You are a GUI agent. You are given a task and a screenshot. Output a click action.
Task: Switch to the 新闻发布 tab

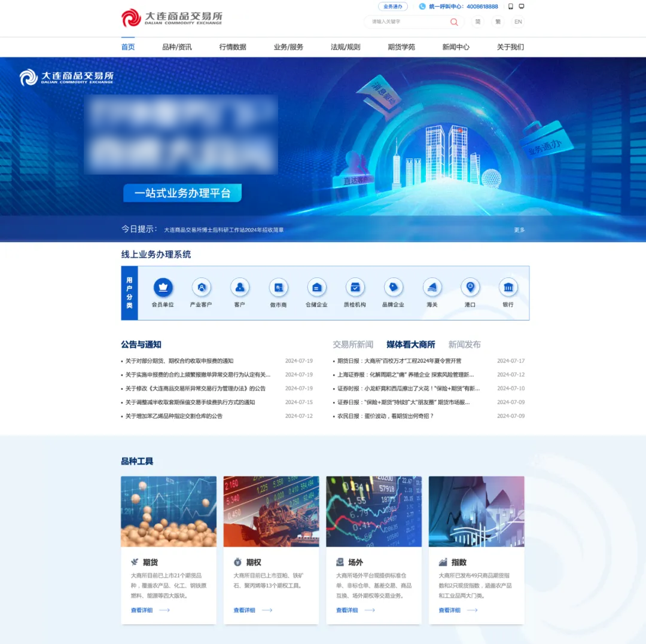click(464, 345)
